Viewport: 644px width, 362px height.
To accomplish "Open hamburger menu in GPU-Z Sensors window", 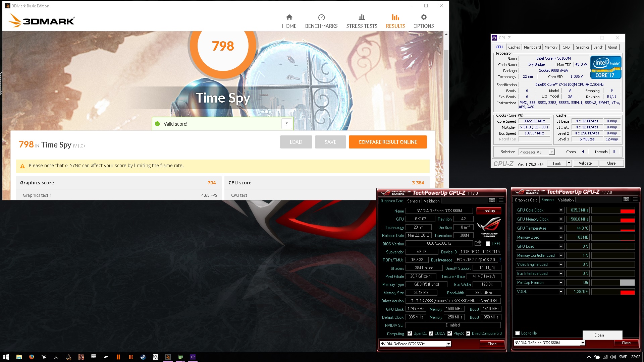I will click(x=635, y=199).
